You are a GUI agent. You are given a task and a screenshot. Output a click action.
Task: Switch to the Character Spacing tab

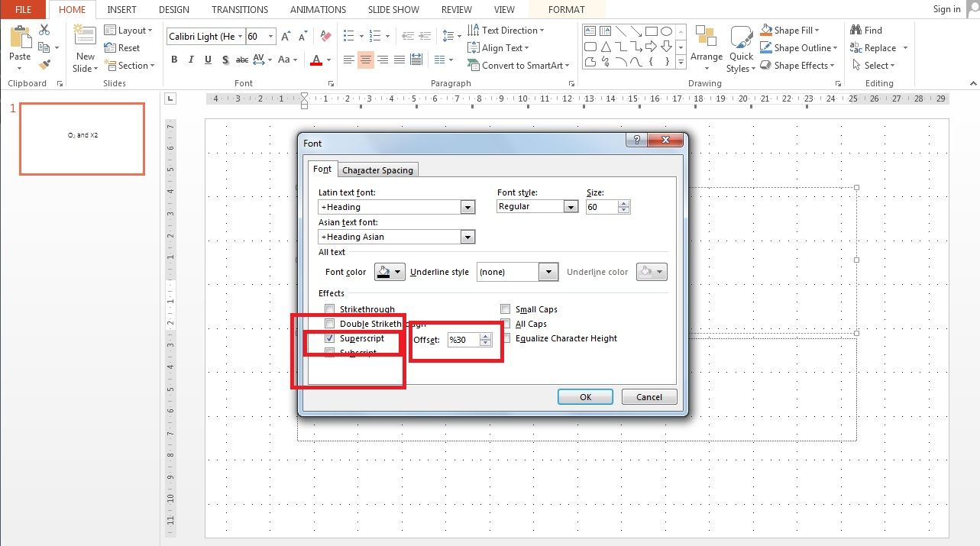pos(377,170)
